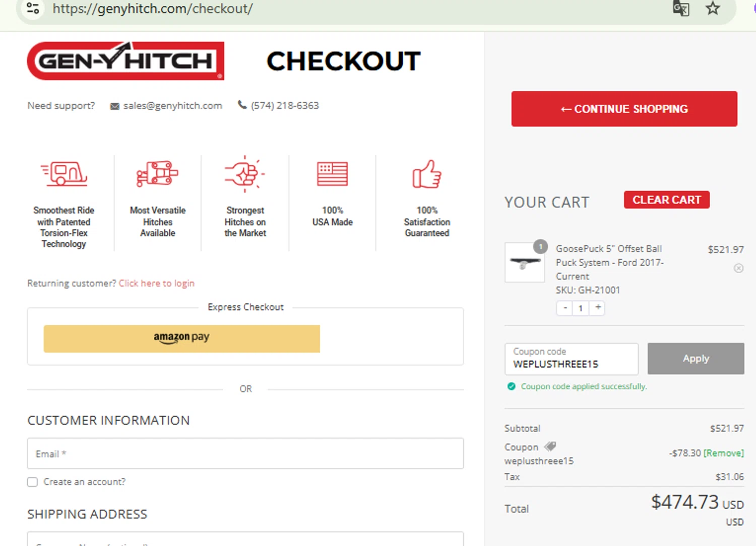Click the SKU: GH-21001 text
Screen dimensions: 756x546
(588, 290)
